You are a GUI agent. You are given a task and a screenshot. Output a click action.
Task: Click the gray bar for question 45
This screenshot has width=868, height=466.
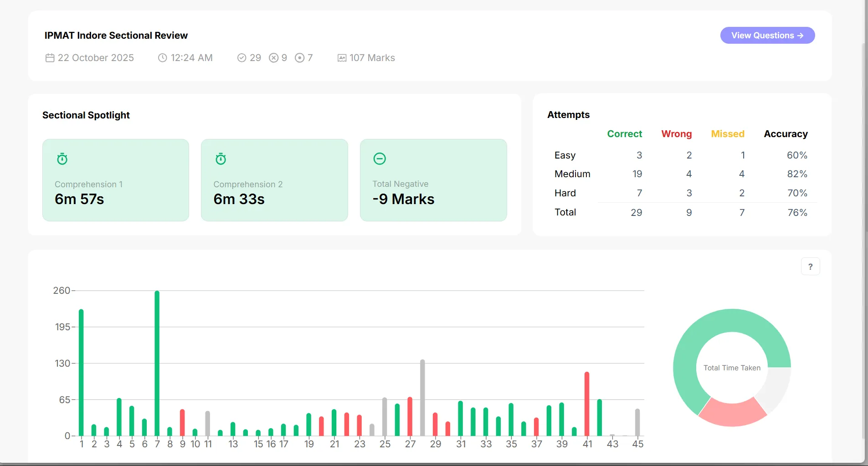click(x=637, y=422)
